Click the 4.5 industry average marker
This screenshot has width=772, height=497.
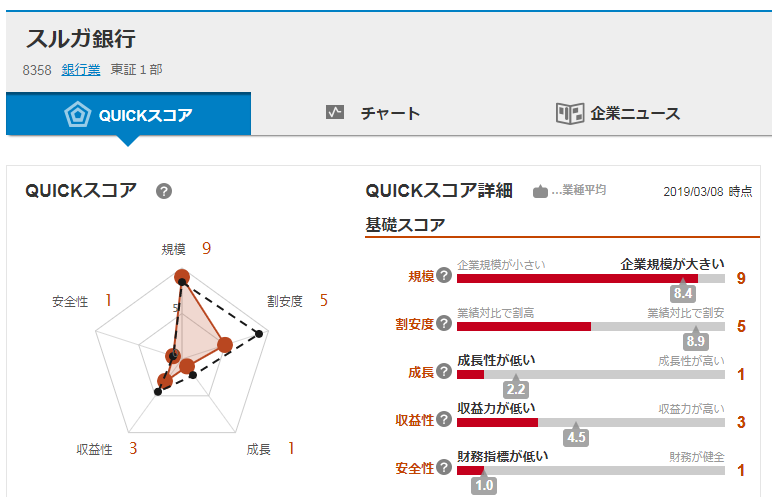point(576,436)
